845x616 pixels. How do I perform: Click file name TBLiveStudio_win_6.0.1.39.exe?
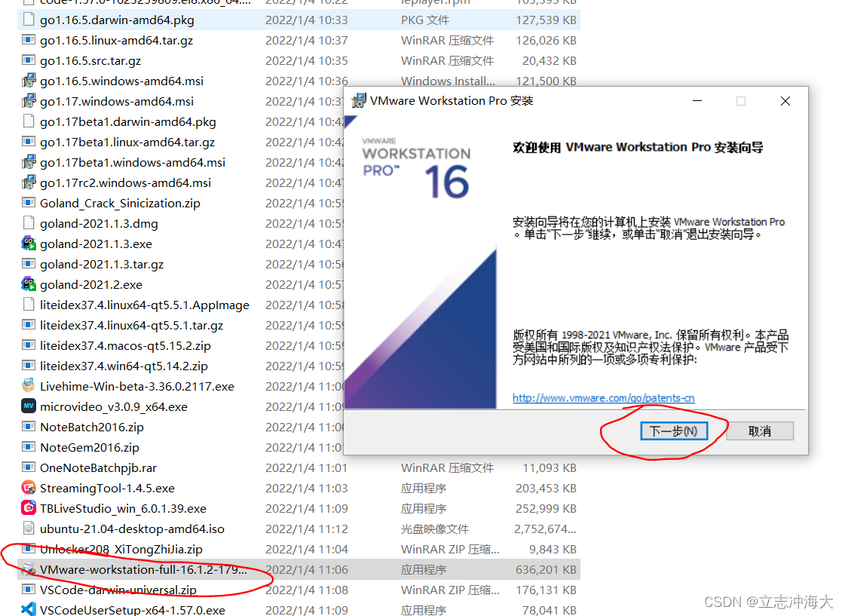tap(123, 509)
